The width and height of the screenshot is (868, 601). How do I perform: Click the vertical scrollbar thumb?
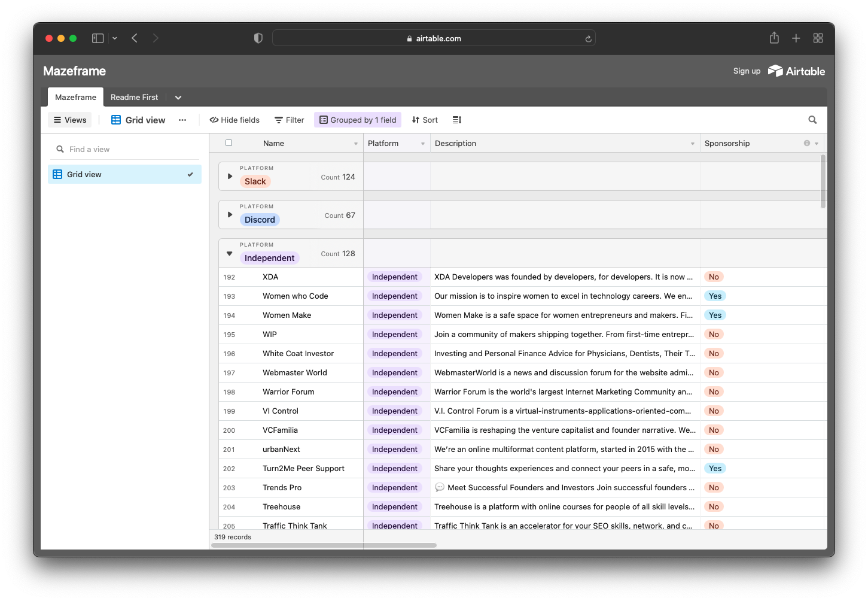pyautogui.click(x=823, y=181)
